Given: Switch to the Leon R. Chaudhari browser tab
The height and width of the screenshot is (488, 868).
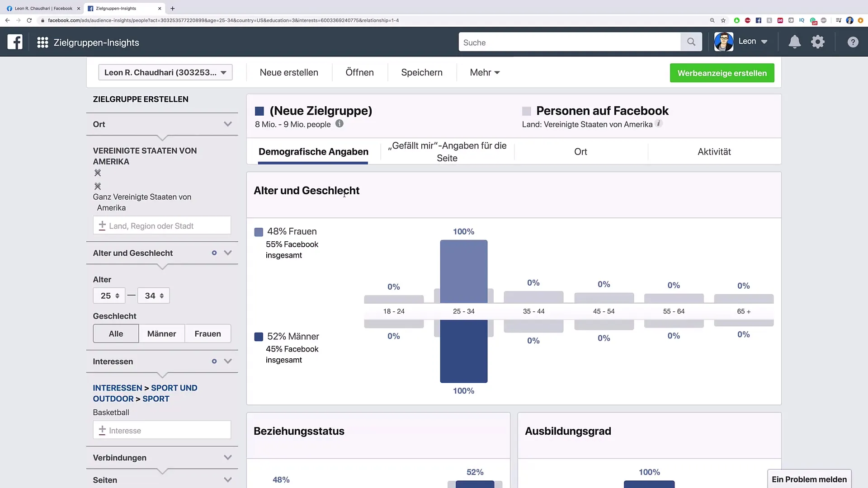Looking at the screenshot, I should tap(43, 8).
